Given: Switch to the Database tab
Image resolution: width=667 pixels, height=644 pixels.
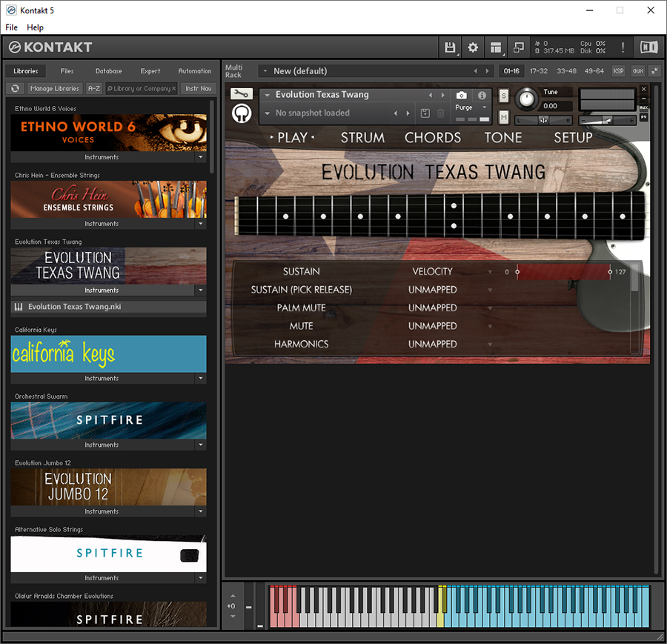Looking at the screenshot, I should [x=108, y=71].
